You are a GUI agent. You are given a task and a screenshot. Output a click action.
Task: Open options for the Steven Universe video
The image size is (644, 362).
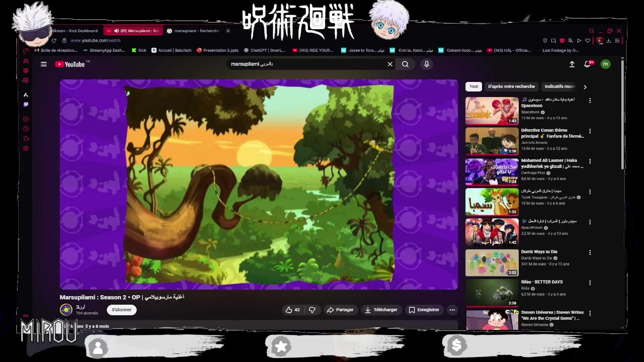click(590, 313)
